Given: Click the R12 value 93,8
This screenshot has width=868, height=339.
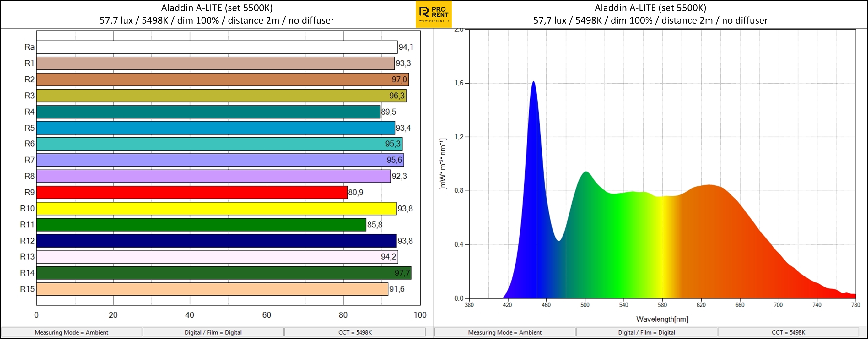Looking at the screenshot, I should coord(405,241).
